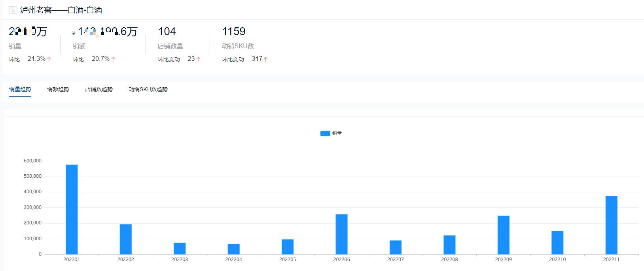This screenshot has width=644, height=271.
Task: Click the 动销SKU数 label
Action: pos(238,46)
